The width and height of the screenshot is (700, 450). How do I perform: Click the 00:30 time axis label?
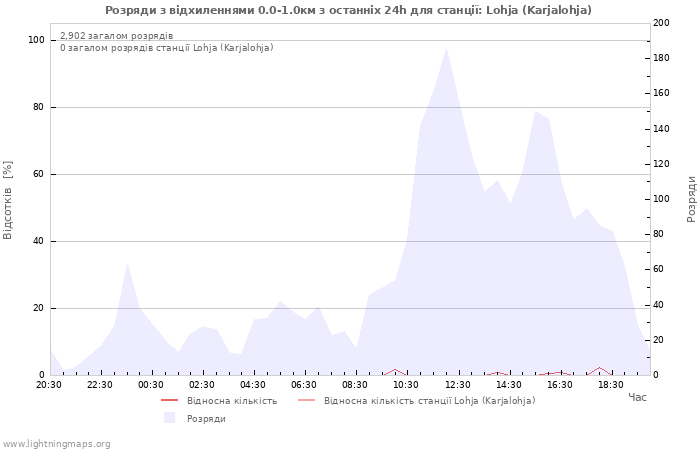point(151,385)
